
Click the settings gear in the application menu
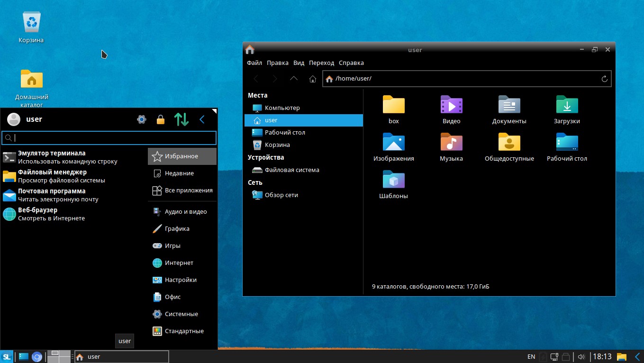click(141, 119)
